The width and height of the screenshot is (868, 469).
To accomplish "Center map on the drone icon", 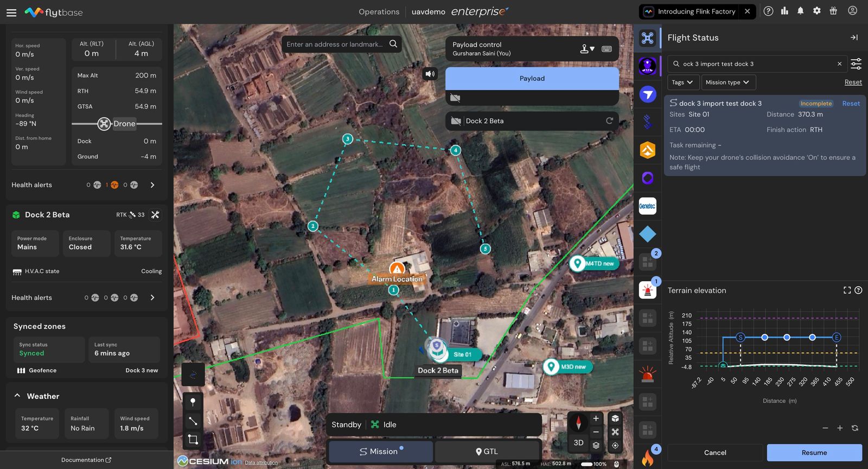I will tap(615, 432).
